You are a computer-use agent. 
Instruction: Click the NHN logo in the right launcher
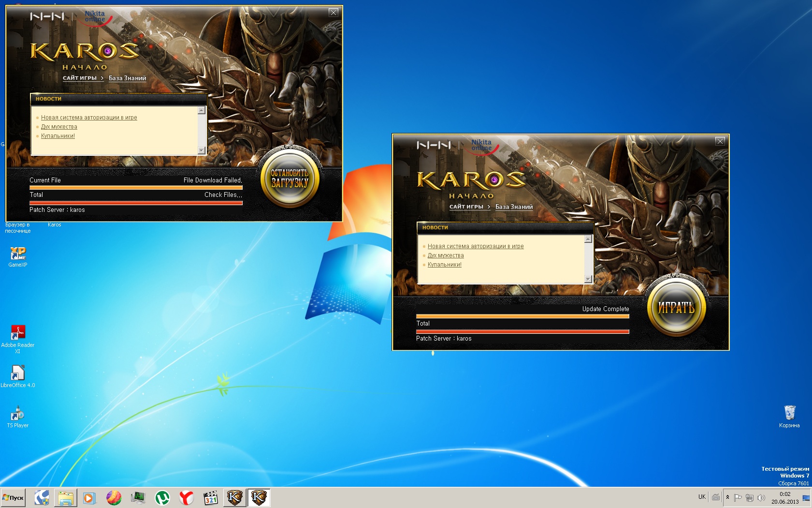pyautogui.click(x=434, y=145)
